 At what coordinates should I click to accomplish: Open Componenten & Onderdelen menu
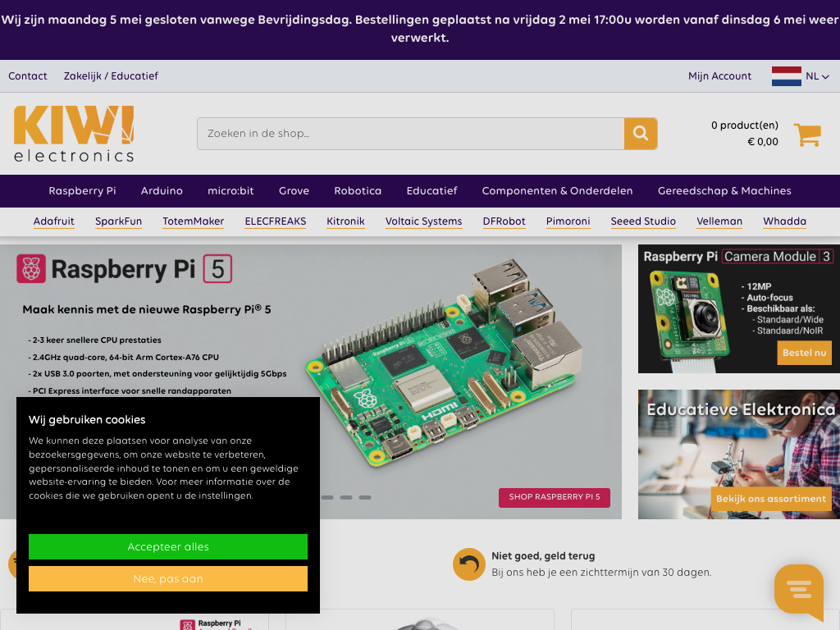click(x=557, y=190)
